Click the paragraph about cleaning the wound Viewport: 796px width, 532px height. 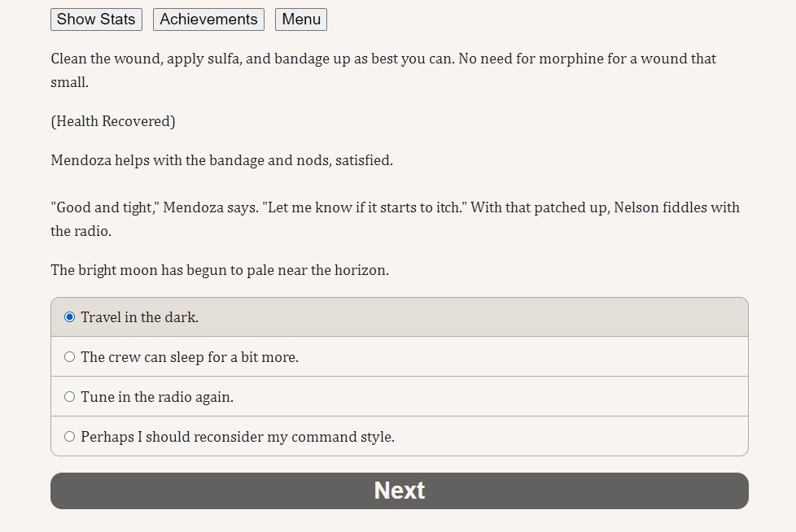[x=383, y=71]
